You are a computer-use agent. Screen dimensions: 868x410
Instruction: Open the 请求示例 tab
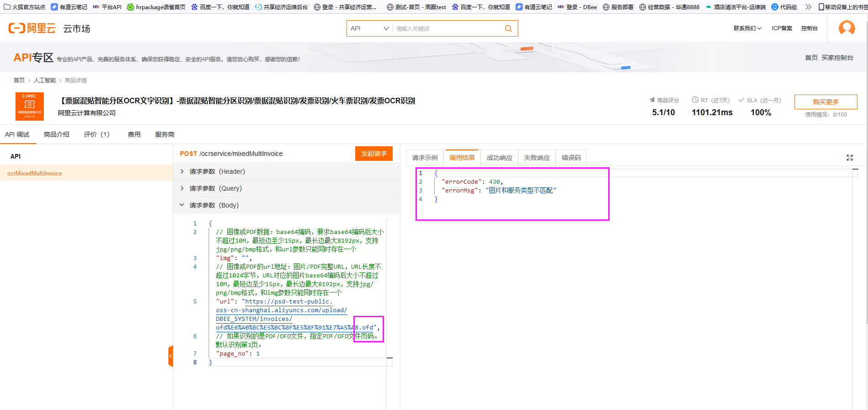coord(425,158)
